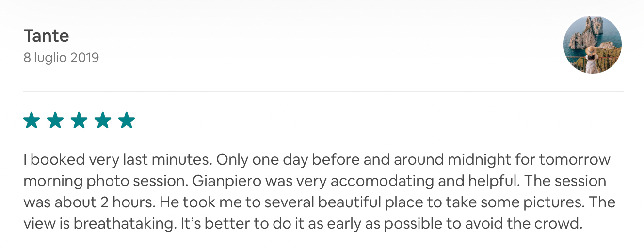Image resolution: width=644 pixels, height=248 pixels.
Task: Click the fourth rating star
Action: tap(103, 121)
